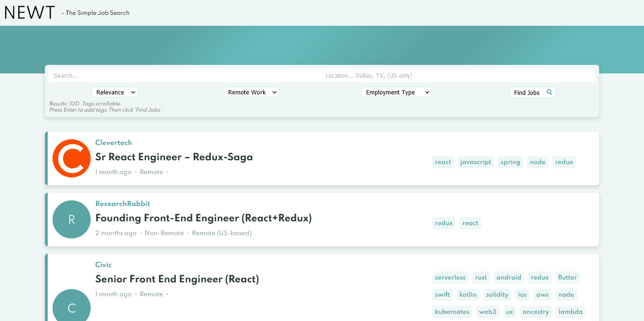Select the swift tag on Civic job
The width and height of the screenshot is (644, 321).
(443, 295)
